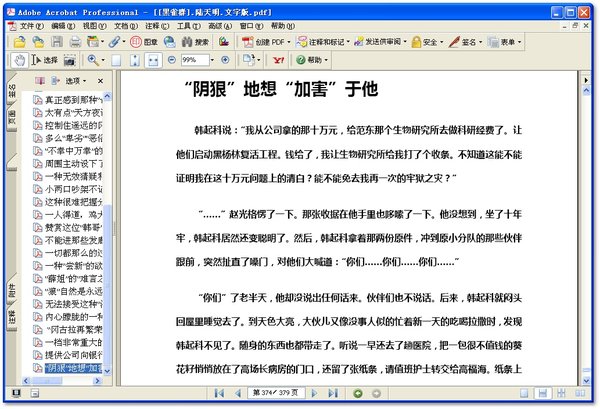Image resolution: width=600 pixels, height=409 pixels.
Task: Open the zoom percentage dropdown arrow
Action: (212, 60)
